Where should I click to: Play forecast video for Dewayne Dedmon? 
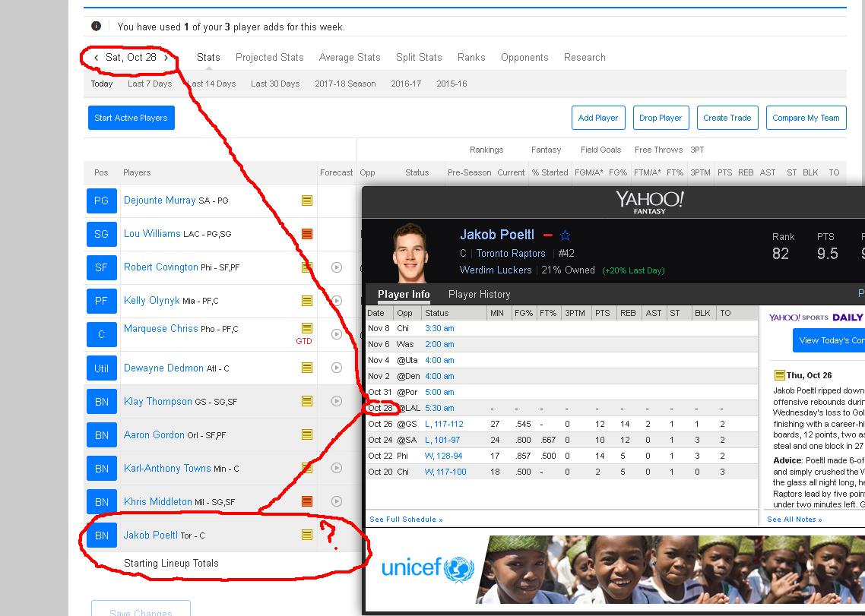coord(337,368)
